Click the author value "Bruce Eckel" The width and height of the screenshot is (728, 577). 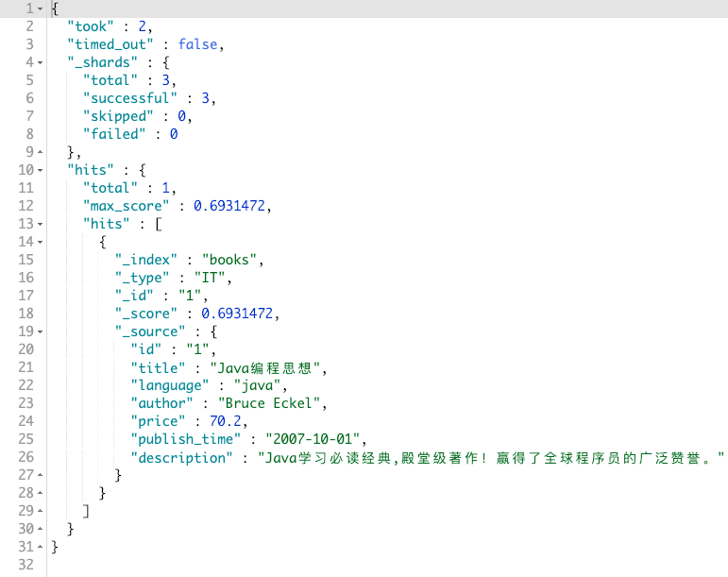[x=269, y=403]
